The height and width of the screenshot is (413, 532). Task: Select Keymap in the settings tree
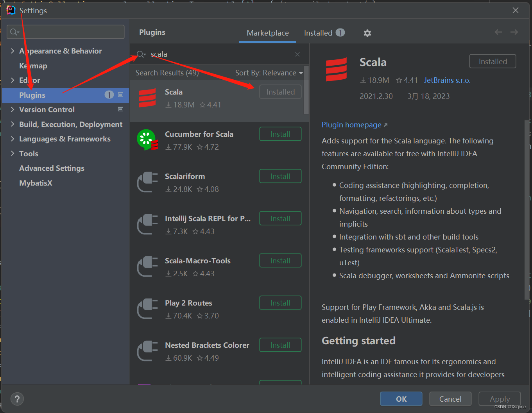33,66
